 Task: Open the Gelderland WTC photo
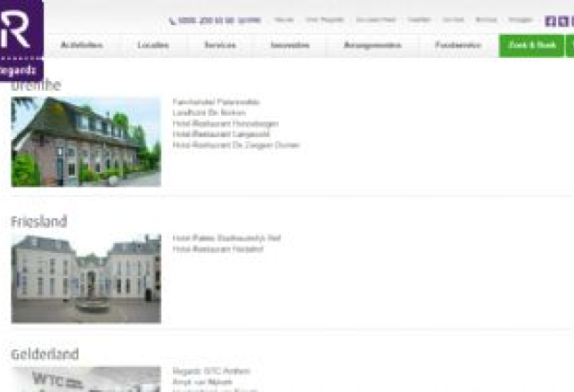coord(86,380)
